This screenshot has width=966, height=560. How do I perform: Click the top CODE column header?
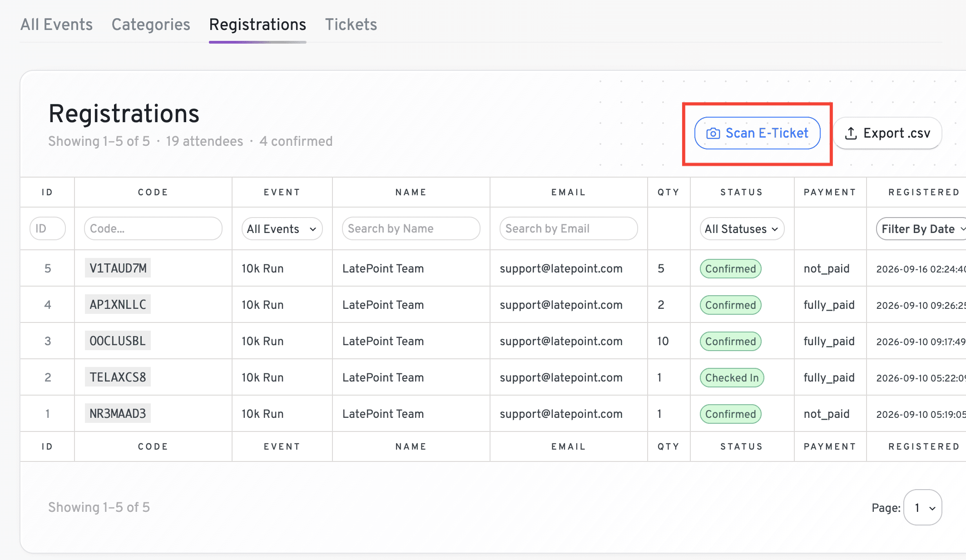[153, 192]
